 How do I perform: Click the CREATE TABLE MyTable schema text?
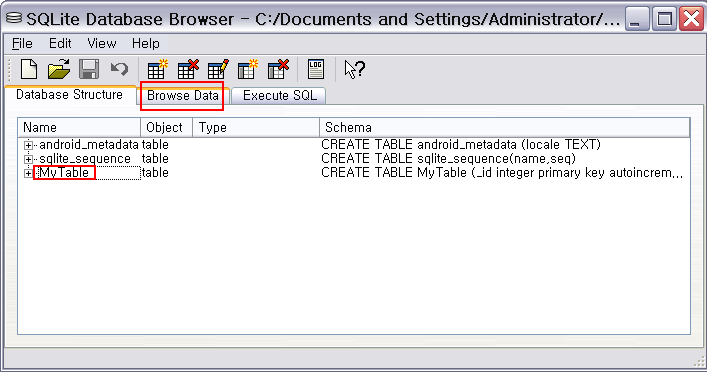502,173
